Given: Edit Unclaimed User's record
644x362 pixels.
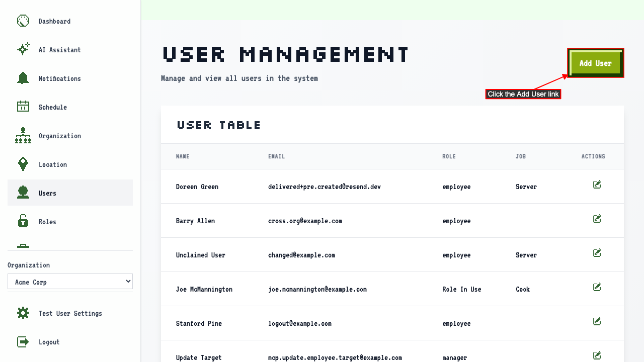Looking at the screenshot, I should click(x=597, y=253).
